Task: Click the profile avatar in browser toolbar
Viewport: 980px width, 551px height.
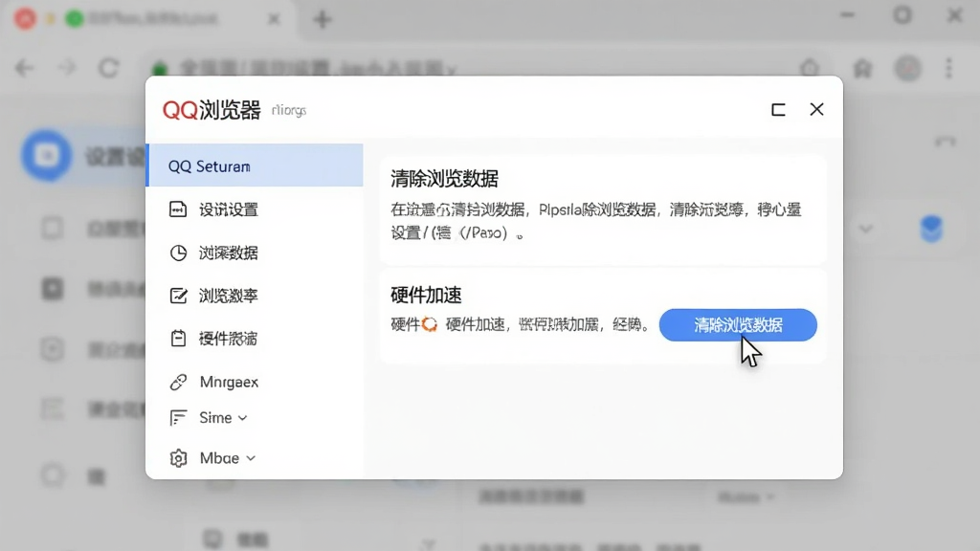Action: pos(907,68)
